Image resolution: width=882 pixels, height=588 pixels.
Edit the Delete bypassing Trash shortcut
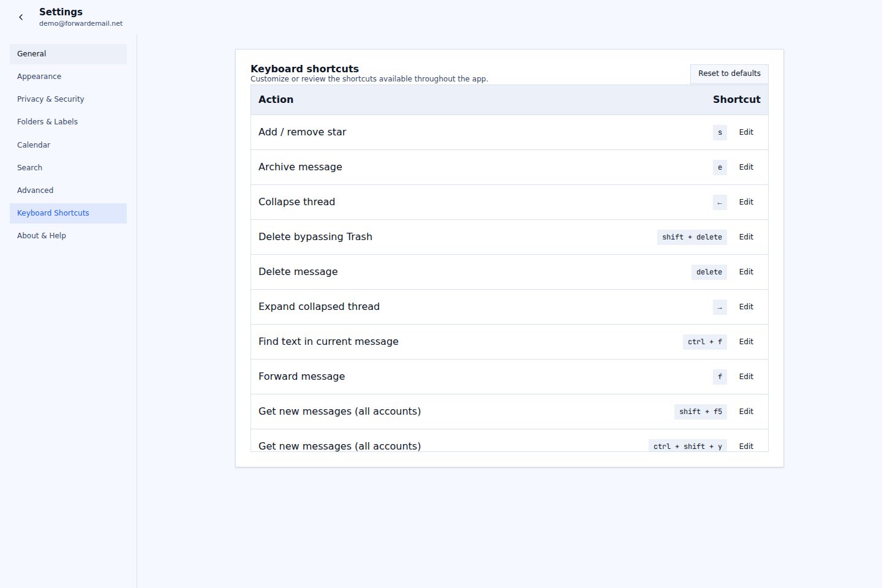click(746, 237)
